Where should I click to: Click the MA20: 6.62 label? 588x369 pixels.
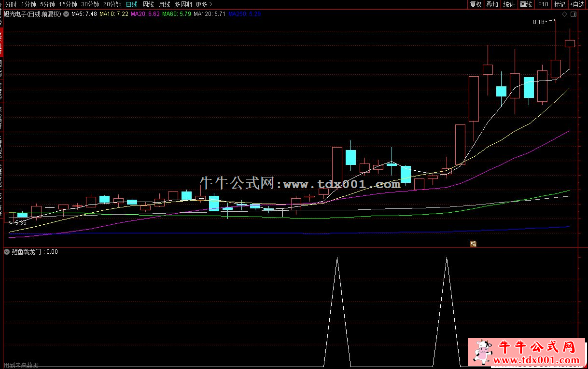click(145, 14)
